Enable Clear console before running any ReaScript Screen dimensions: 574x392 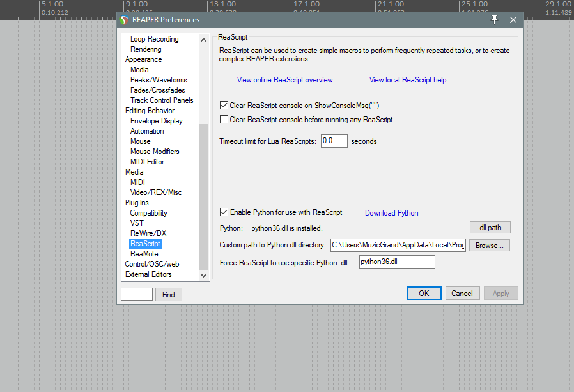(x=224, y=120)
